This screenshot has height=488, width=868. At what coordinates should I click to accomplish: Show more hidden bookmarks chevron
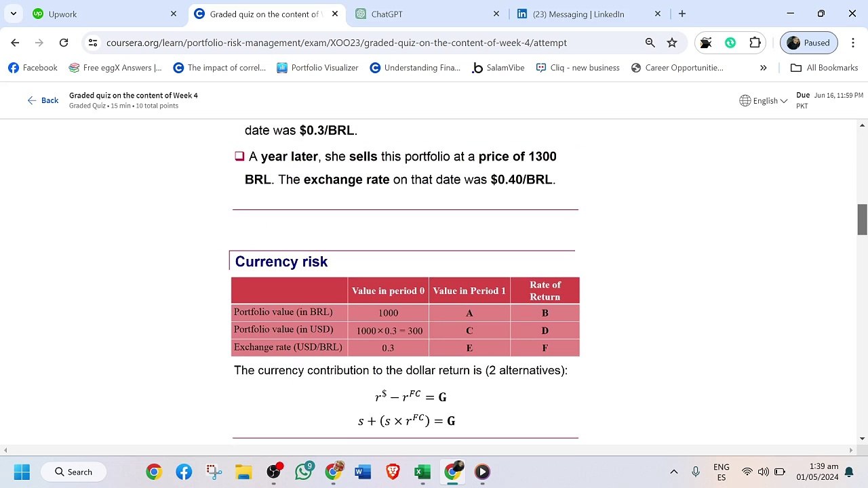tap(764, 68)
